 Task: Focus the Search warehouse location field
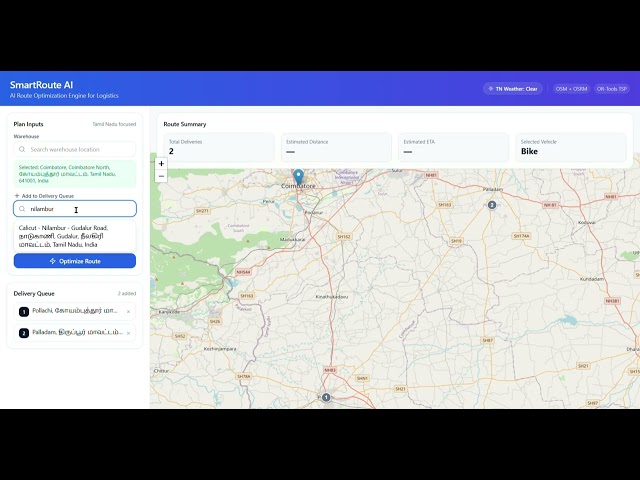pyautogui.click(x=75, y=149)
